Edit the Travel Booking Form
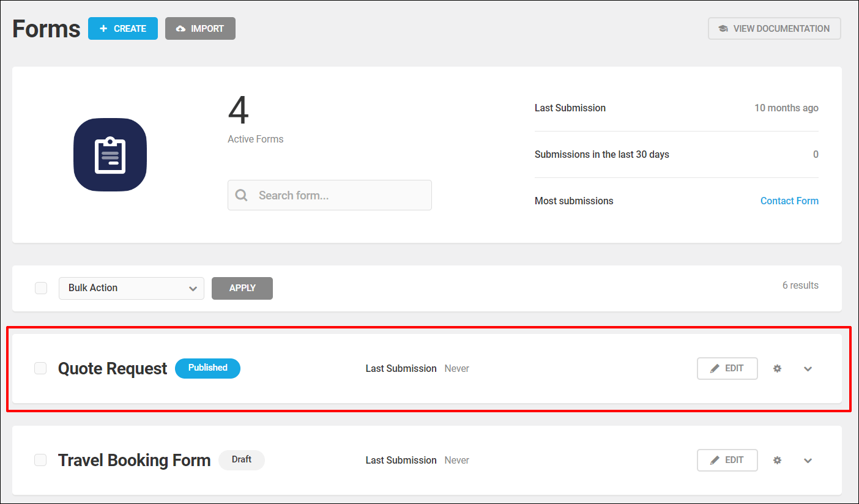The image size is (859, 504). click(x=727, y=460)
